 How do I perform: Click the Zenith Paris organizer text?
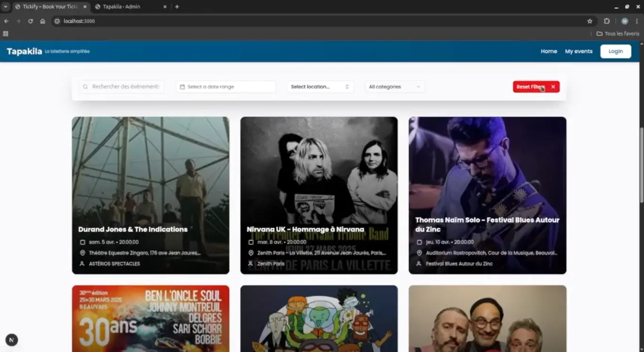point(271,264)
